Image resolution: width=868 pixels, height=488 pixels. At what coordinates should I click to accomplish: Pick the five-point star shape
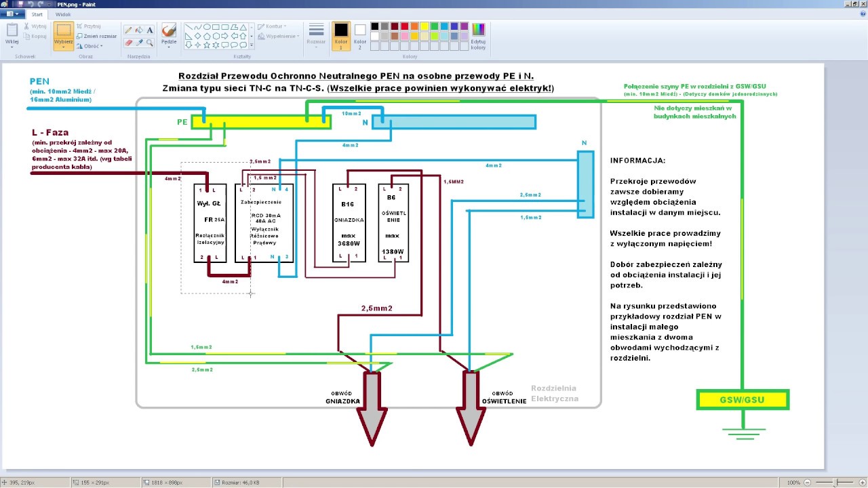click(207, 45)
